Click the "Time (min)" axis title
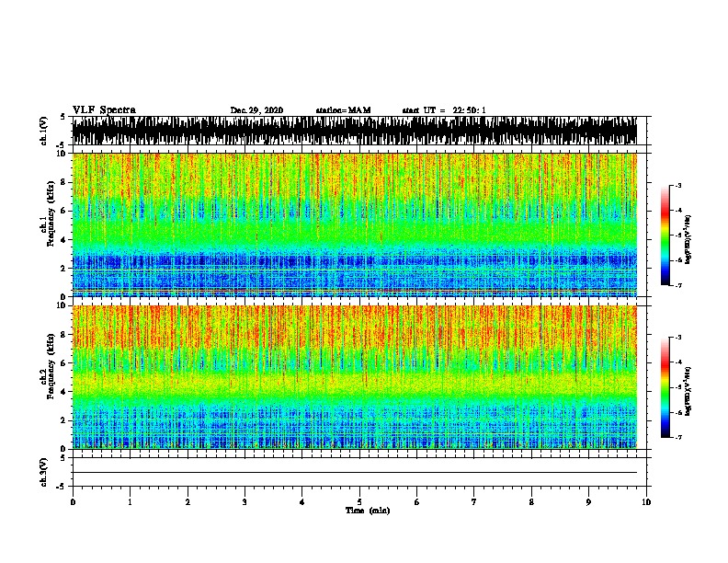 pos(368,511)
